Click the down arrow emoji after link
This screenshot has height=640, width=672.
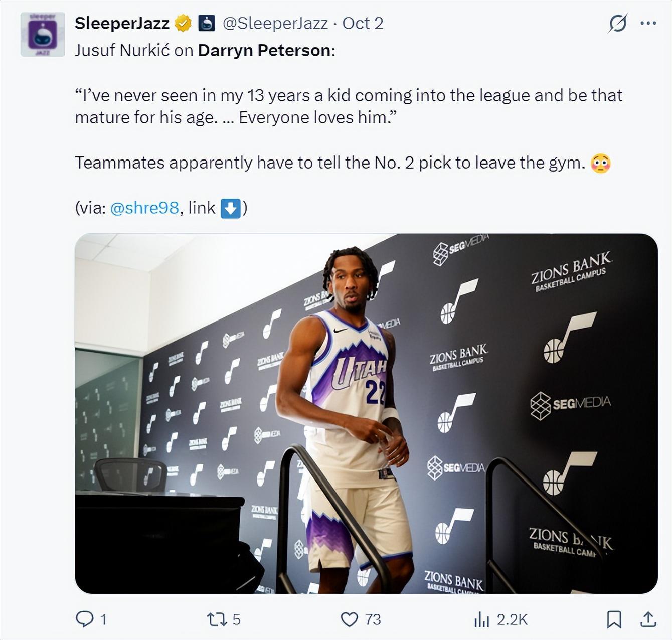point(231,208)
